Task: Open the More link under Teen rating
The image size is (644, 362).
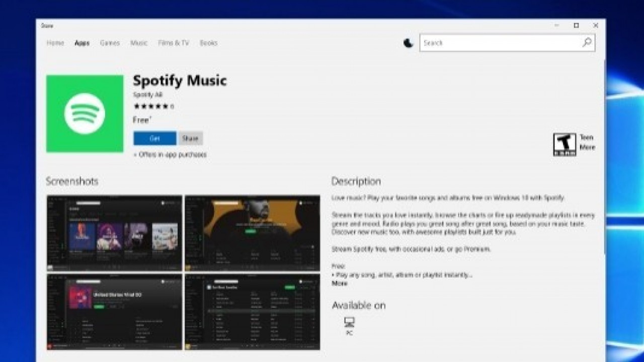Action: pos(587,147)
